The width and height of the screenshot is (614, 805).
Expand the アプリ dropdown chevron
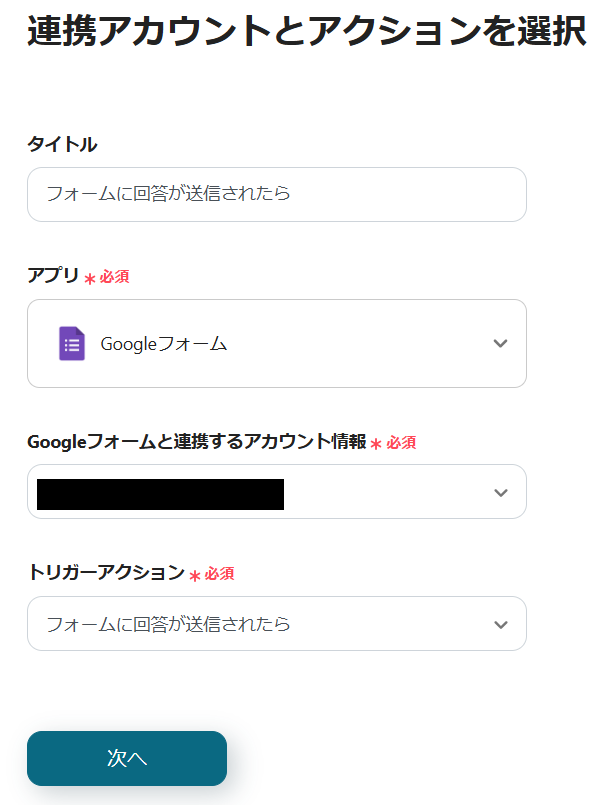pos(501,344)
